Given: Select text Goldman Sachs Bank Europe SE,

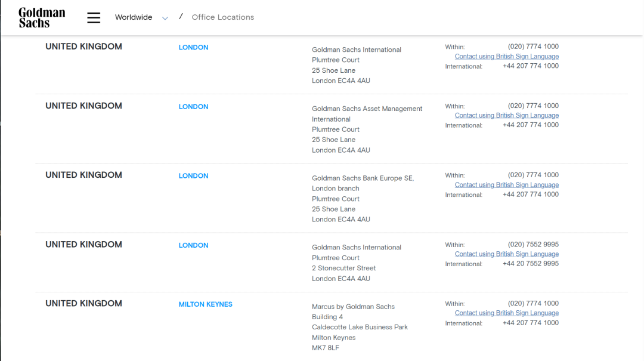Looking at the screenshot, I should (363, 178).
